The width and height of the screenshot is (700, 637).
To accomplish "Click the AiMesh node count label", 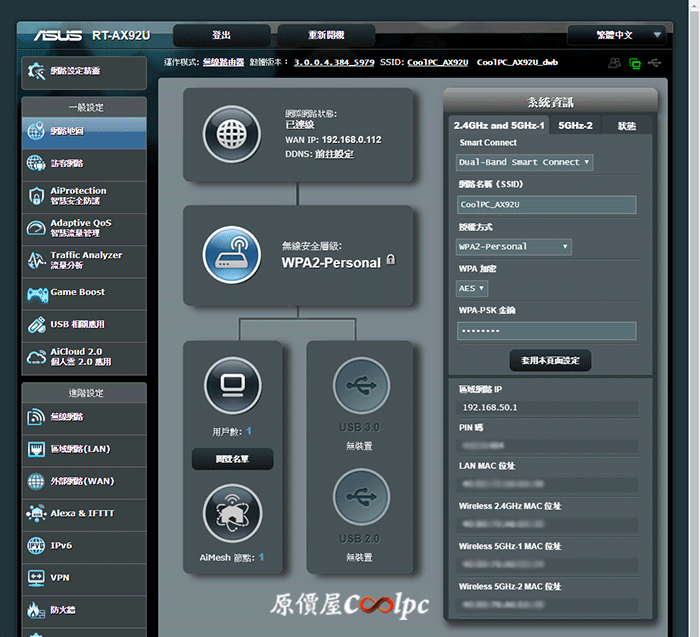I will 231,558.
